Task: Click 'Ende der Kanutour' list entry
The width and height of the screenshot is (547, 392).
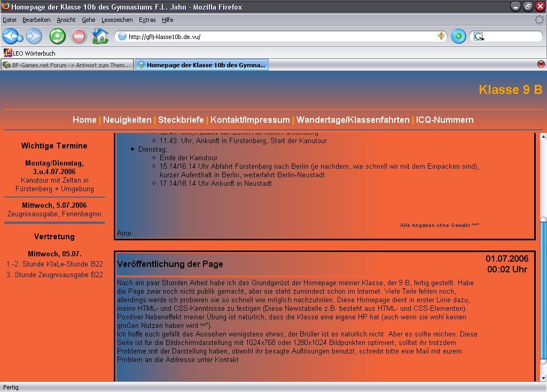Action: pos(189,158)
